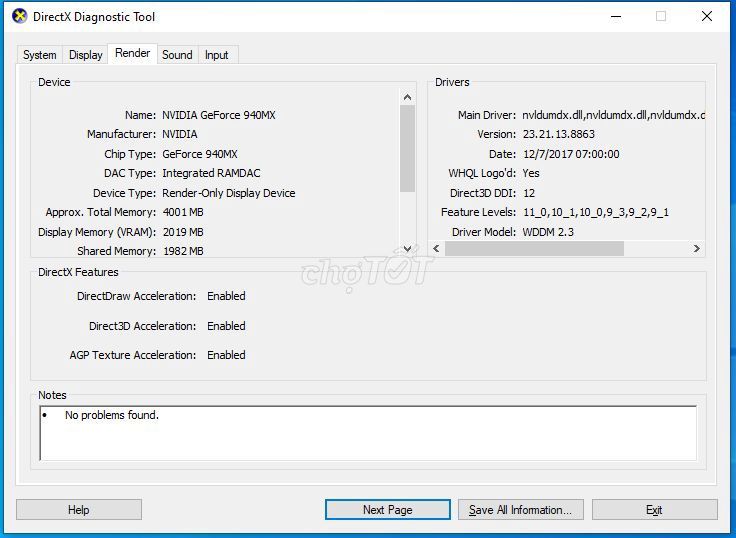Click the Device panel scroll down arrow
Viewport: 736px width, 538px height.
pos(407,248)
